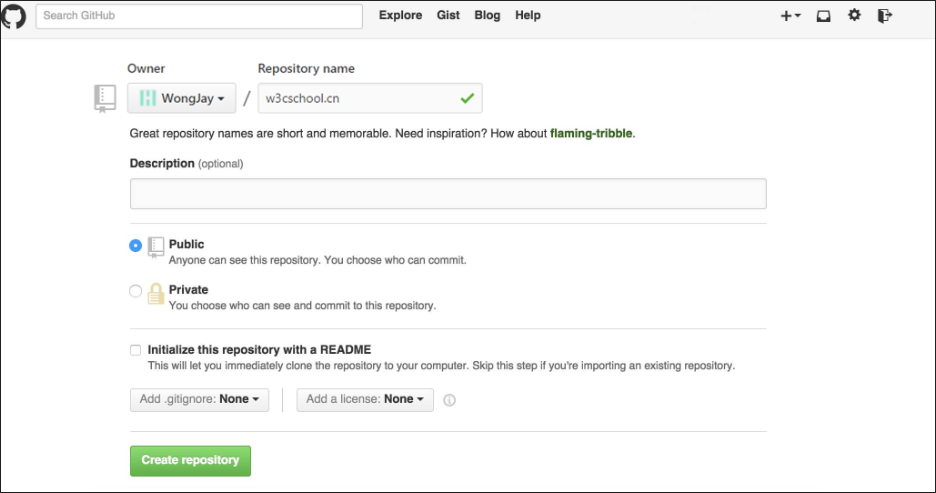This screenshot has height=493, width=936.
Task: Use the flaming-tribble name suggestion
Action: point(590,133)
